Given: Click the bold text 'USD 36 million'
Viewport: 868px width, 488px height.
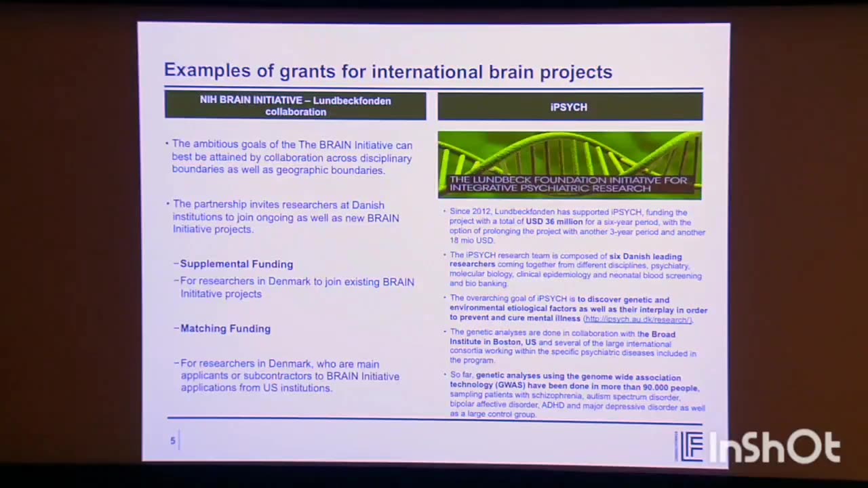Looking at the screenshot, I should click(553, 222).
